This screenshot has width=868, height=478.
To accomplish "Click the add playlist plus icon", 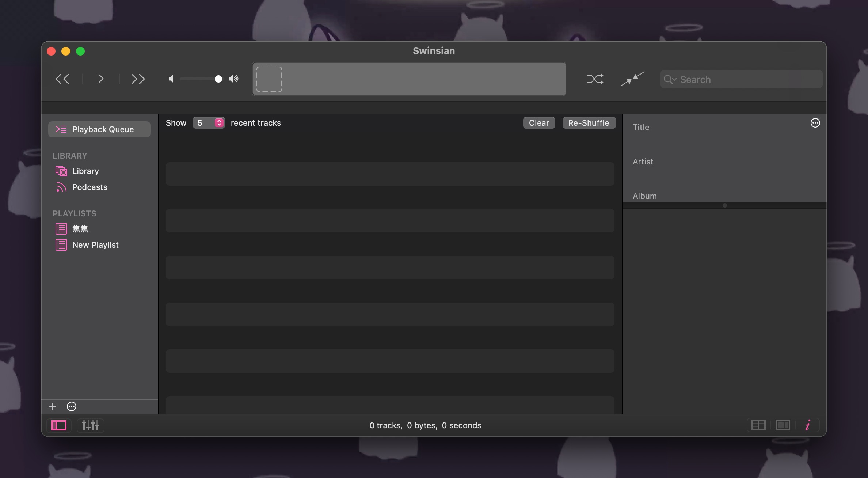I will (x=52, y=406).
